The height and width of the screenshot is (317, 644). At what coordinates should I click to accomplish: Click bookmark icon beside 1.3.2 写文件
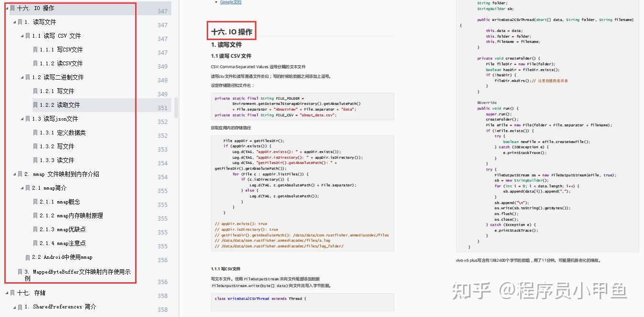point(35,146)
